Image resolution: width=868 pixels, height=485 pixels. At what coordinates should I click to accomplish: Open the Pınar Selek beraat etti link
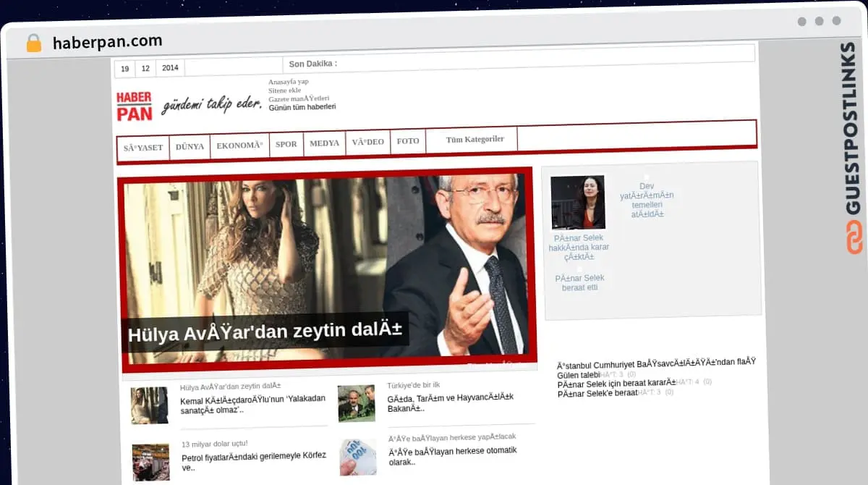coord(579,283)
